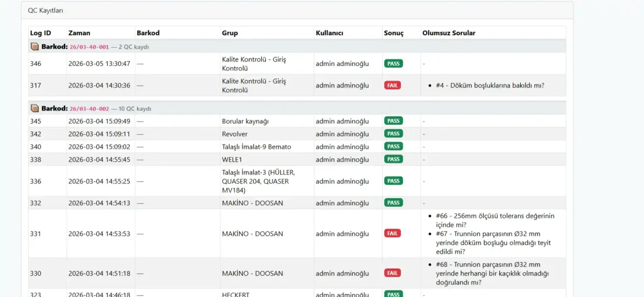
Task: Click the package icon beside Barkod 26/03-40-002
Action: 35,108
